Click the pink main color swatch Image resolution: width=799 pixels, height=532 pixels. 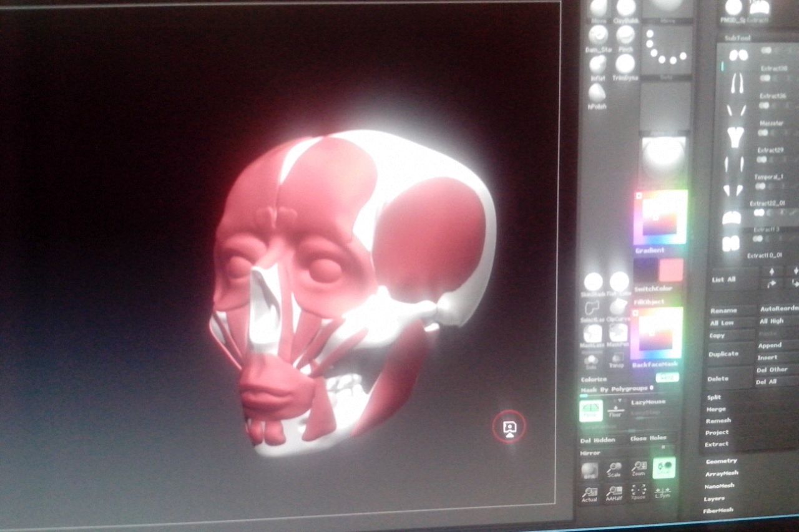point(670,271)
